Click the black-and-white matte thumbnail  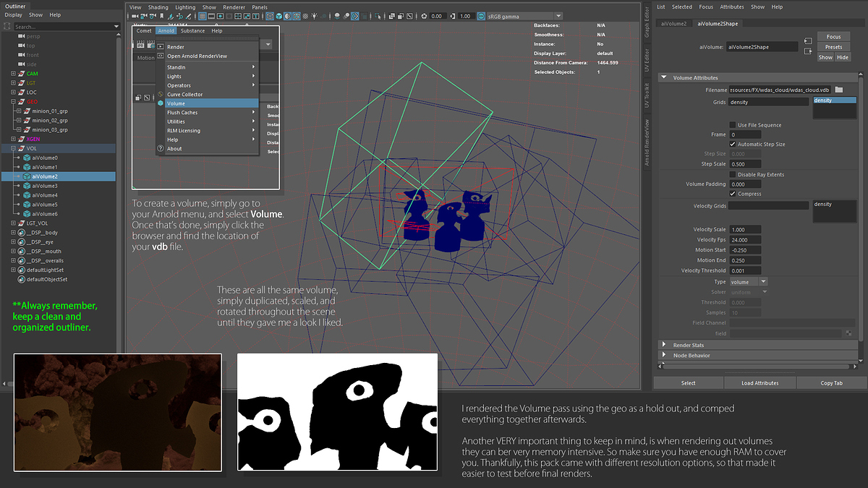click(337, 411)
